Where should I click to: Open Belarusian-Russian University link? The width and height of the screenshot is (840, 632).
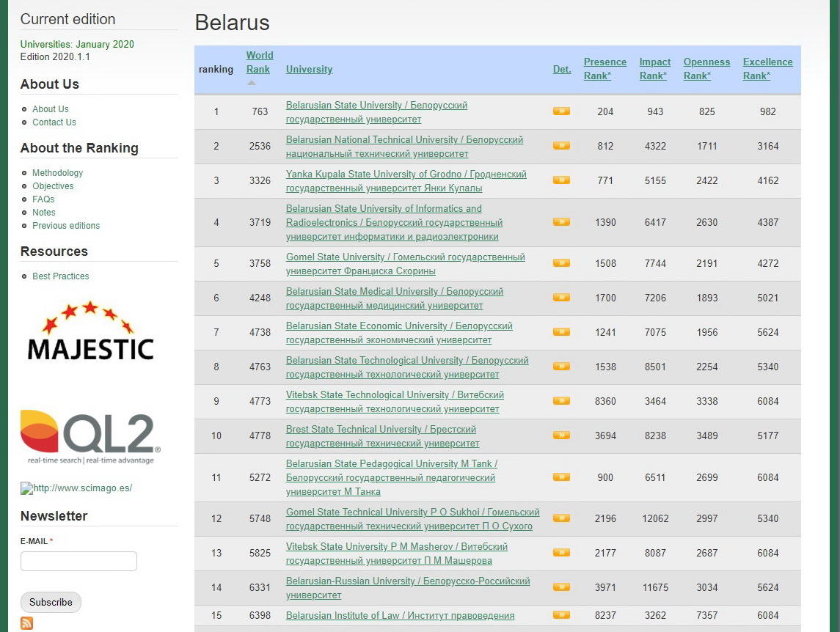click(408, 587)
